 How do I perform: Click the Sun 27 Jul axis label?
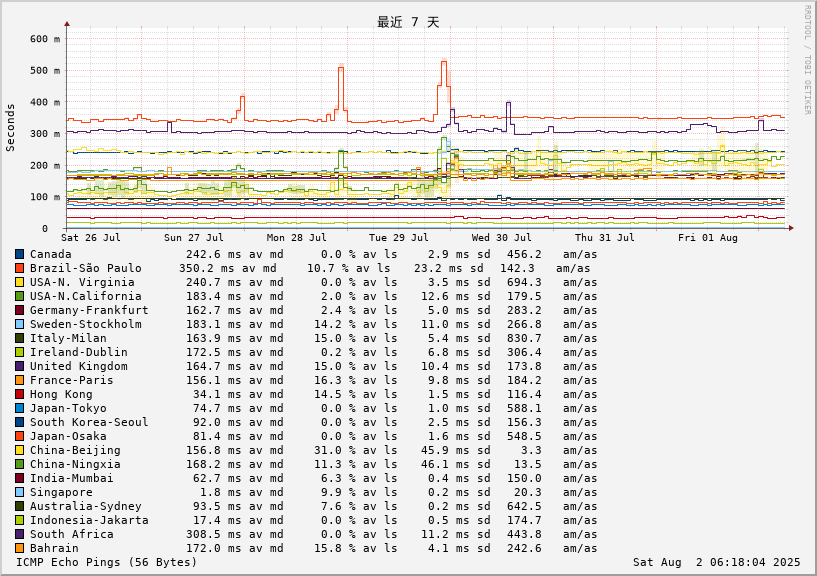193,238
